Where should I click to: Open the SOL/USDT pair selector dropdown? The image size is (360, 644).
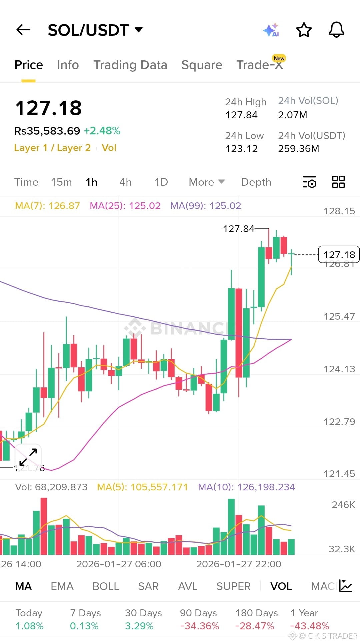click(95, 30)
